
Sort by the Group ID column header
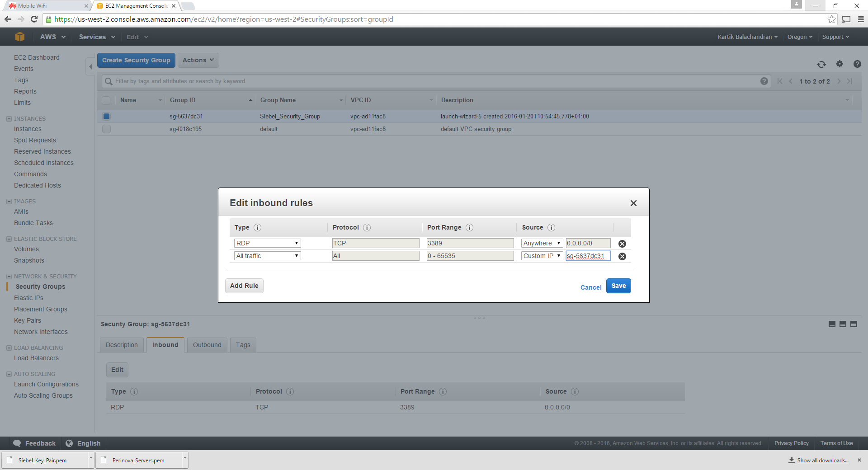[x=210, y=100]
